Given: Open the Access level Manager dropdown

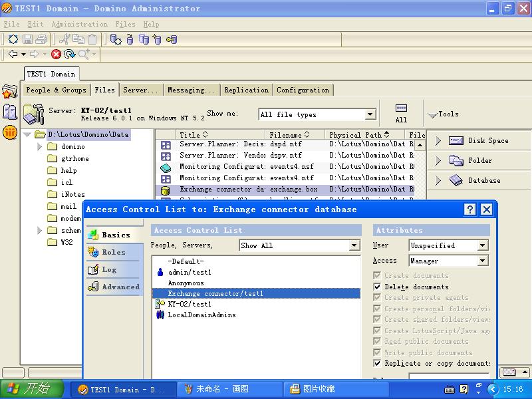Looking at the screenshot, I should coord(483,261).
